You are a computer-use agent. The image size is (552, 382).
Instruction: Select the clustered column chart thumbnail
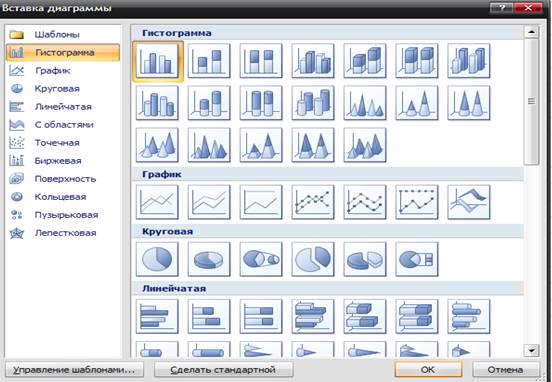click(157, 61)
